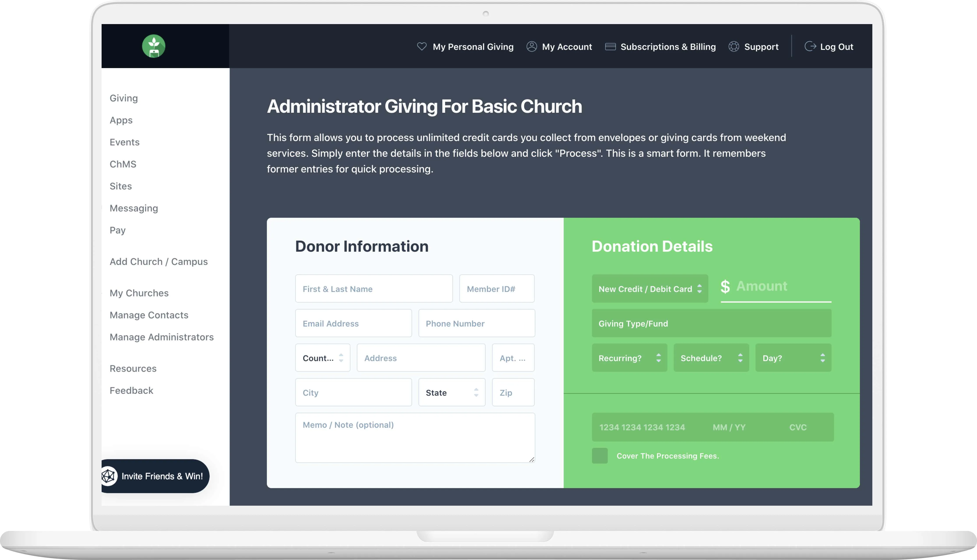Click the heart icon beside My Personal Giving
Viewport: 977px width, 560px height.
tap(421, 47)
